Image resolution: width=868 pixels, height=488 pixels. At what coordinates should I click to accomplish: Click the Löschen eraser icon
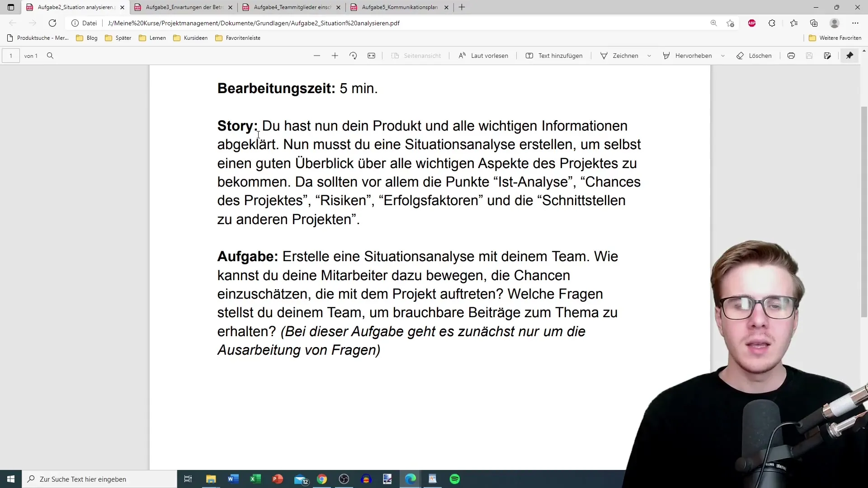pyautogui.click(x=740, y=56)
